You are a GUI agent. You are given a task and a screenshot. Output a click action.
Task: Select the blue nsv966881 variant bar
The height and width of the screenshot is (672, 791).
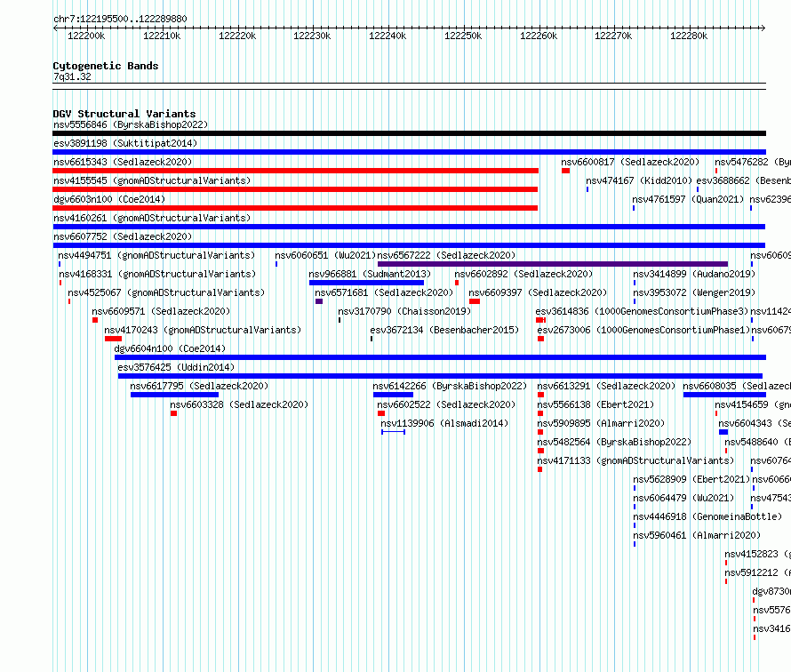(x=367, y=283)
